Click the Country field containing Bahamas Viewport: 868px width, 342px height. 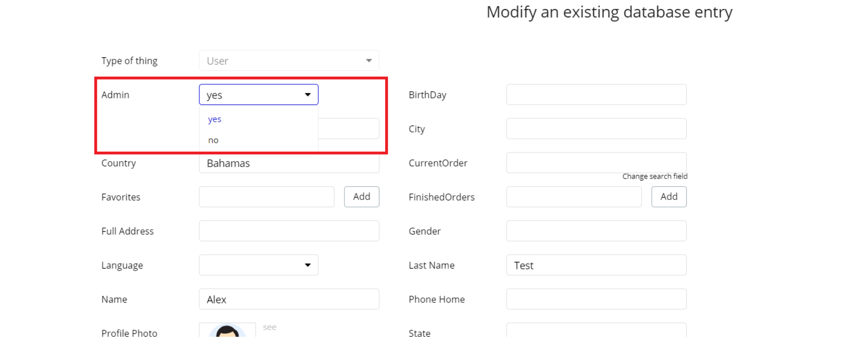289,163
